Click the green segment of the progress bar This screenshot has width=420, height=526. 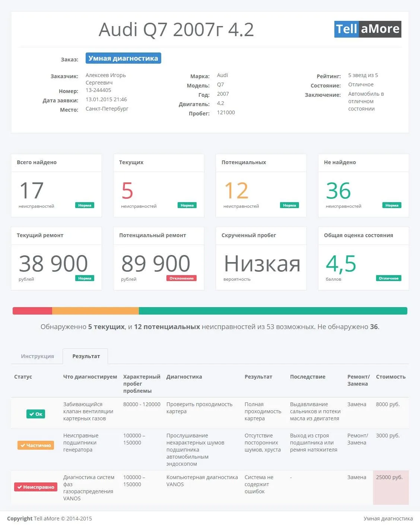(x=273, y=311)
